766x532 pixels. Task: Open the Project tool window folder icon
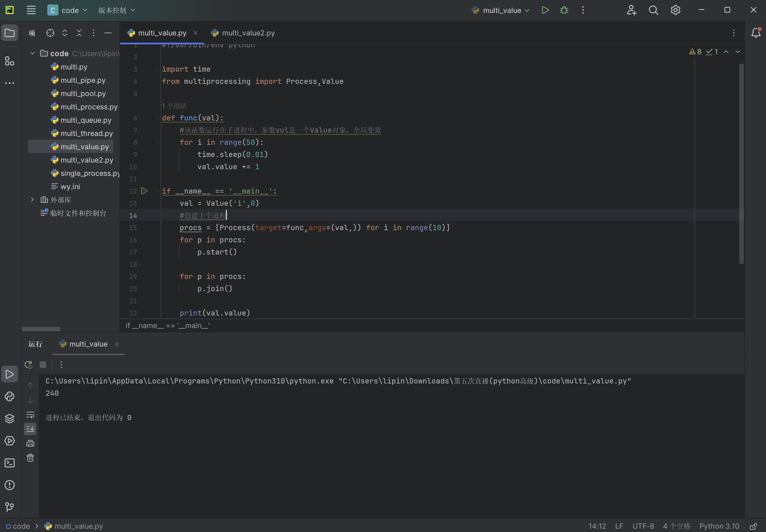10,33
